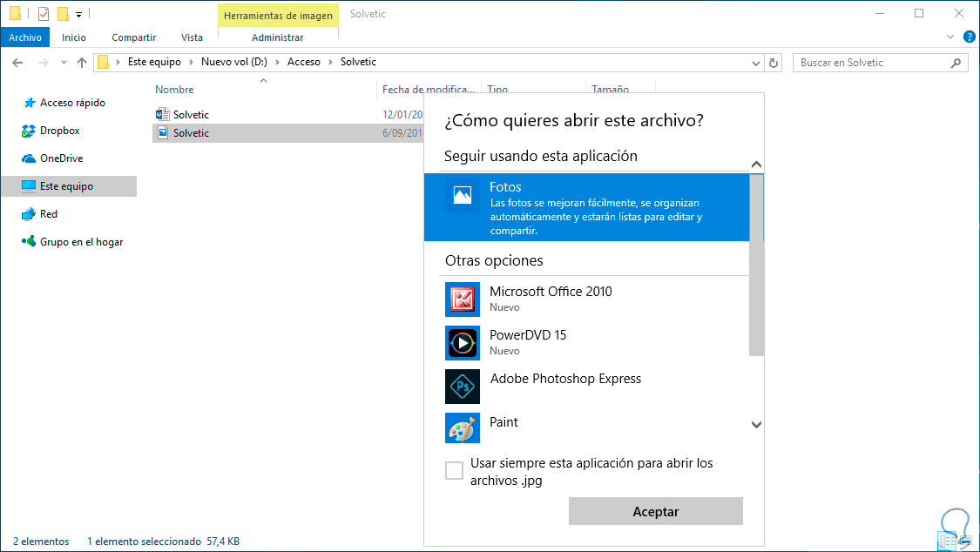Expand the chevron after Este equipo in path
Screen dimensions: 980x552
click(192, 62)
